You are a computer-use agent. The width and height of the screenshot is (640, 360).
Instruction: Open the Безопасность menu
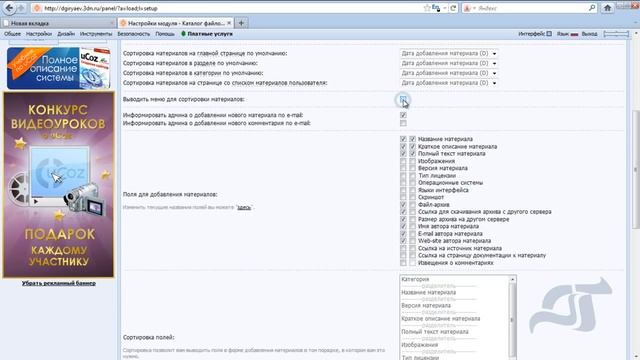point(133,34)
